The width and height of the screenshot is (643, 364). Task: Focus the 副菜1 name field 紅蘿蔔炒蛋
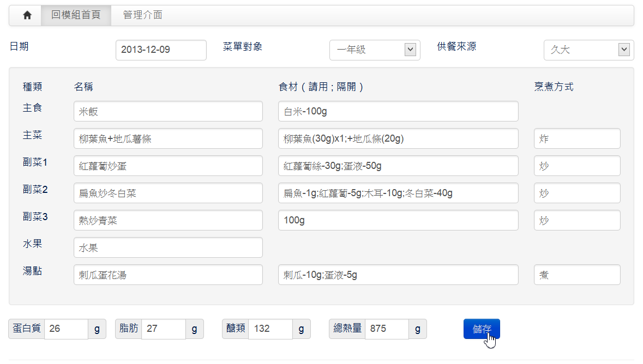click(x=168, y=166)
